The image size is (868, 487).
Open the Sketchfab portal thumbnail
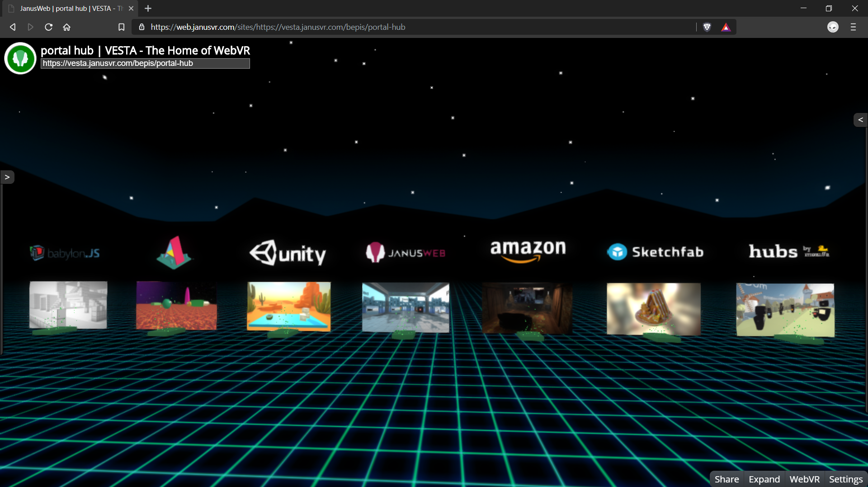tap(653, 309)
